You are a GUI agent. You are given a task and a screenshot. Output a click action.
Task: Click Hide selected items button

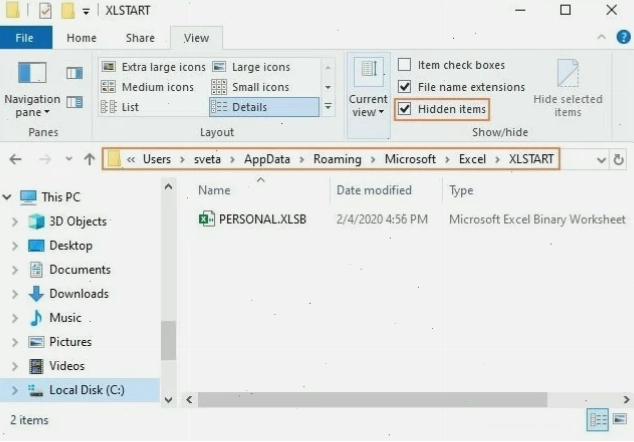(x=568, y=89)
